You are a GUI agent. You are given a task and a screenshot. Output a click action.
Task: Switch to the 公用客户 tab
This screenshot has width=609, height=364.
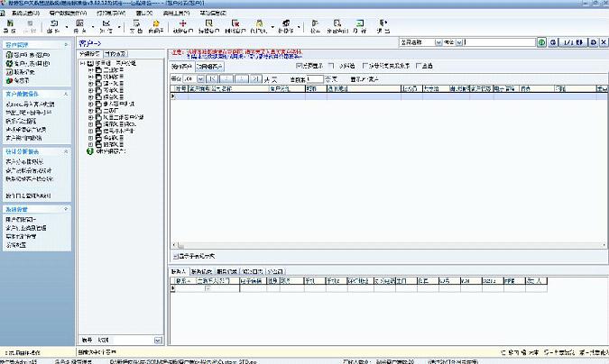pyautogui.click(x=209, y=67)
